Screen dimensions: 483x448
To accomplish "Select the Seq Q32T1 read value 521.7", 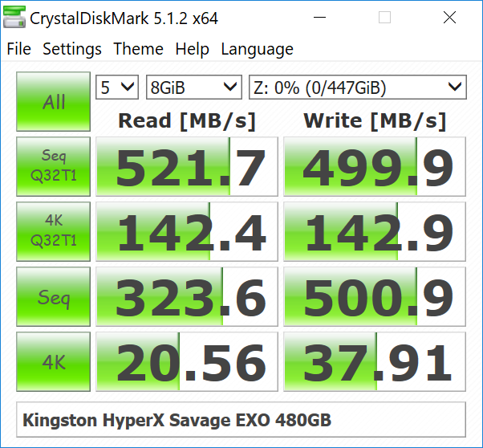I will pyautogui.click(x=187, y=166).
